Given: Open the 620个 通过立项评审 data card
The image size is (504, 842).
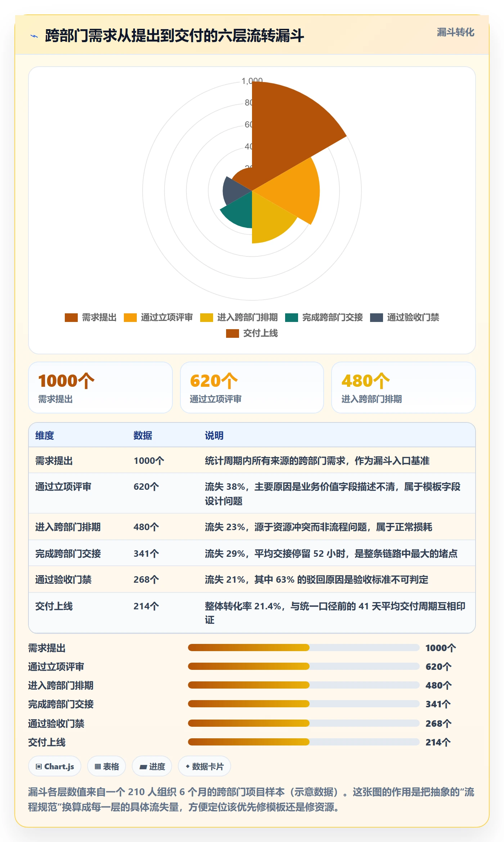Looking at the screenshot, I should [252, 388].
